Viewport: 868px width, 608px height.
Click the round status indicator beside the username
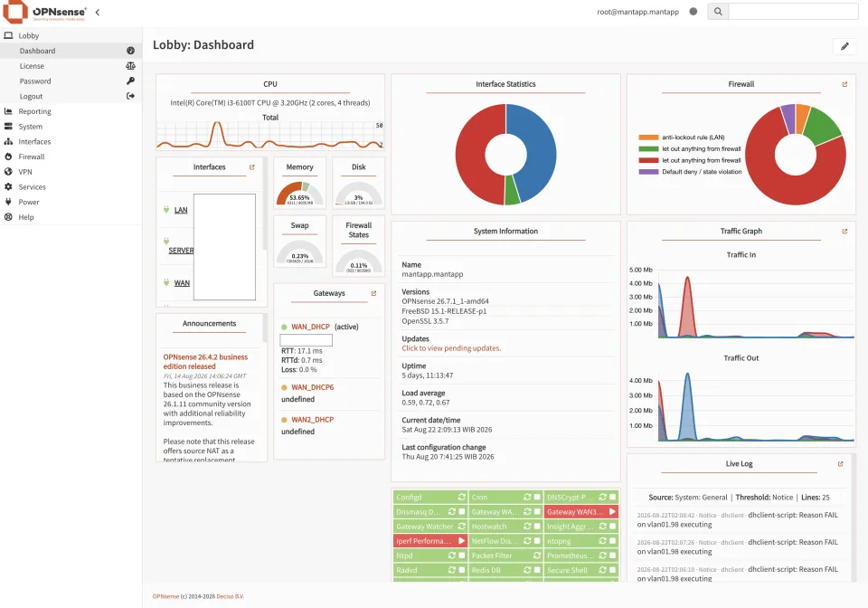(x=693, y=12)
